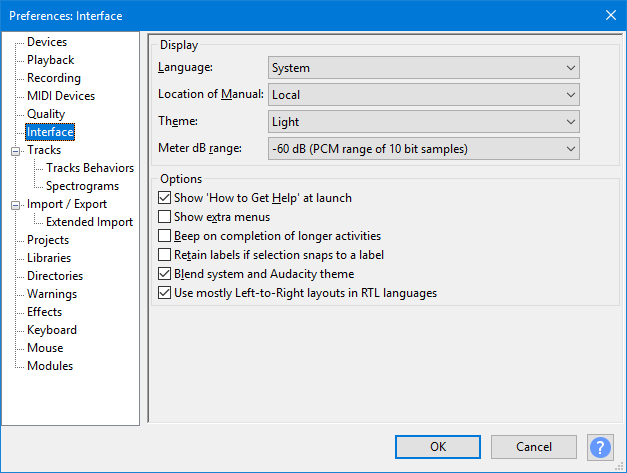This screenshot has height=473, width=627.
Task: Select Devices in the preferences tree
Action: (47, 42)
